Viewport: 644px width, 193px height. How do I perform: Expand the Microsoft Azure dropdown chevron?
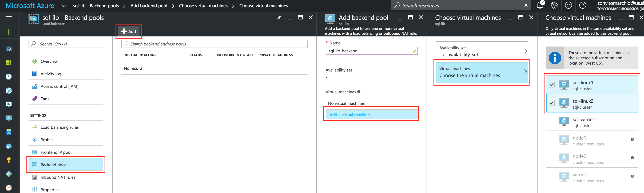pos(64,6)
